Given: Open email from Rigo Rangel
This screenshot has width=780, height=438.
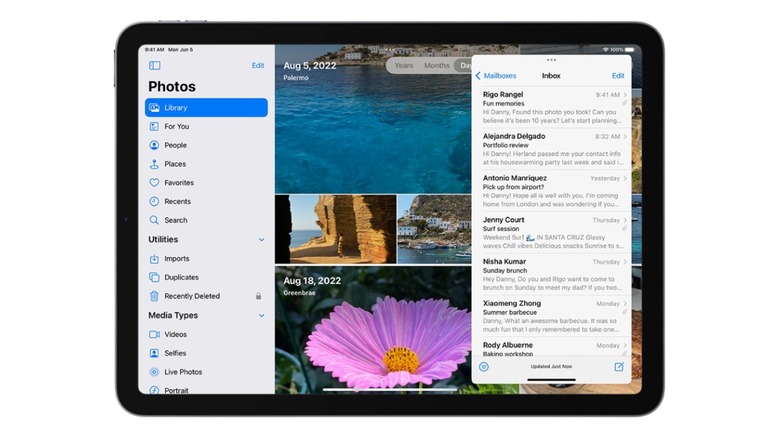Looking at the screenshot, I should point(552,108).
